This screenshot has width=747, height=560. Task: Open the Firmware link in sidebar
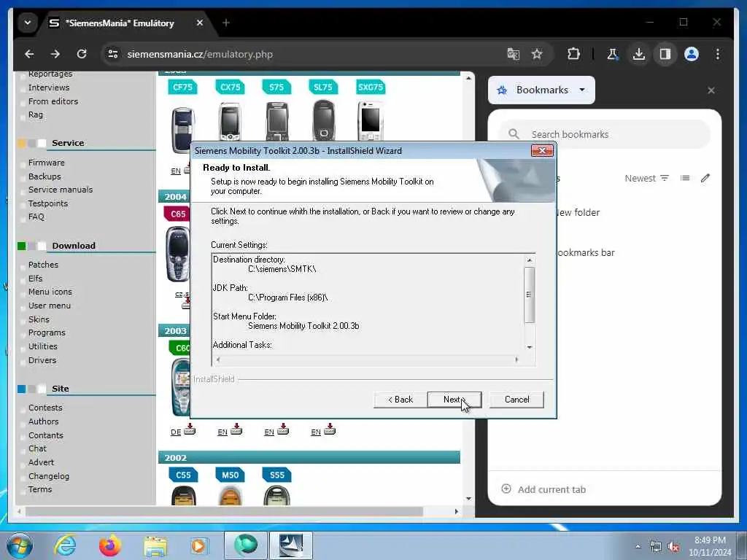[x=46, y=163]
